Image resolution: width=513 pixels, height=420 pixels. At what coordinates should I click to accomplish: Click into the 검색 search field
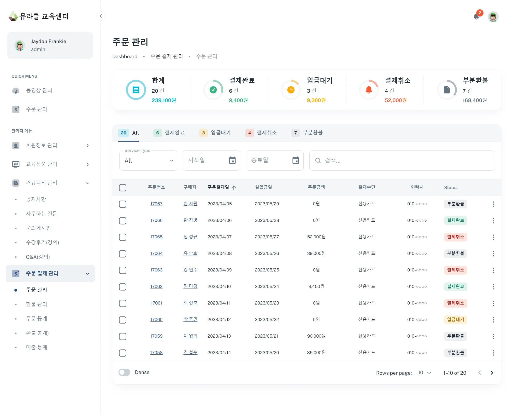[401, 161]
